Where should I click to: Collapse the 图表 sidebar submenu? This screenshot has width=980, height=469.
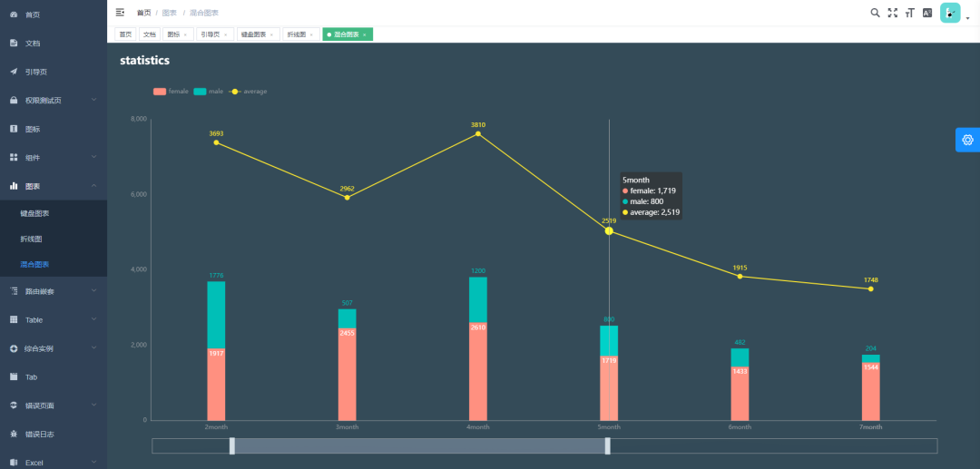click(x=54, y=186)
